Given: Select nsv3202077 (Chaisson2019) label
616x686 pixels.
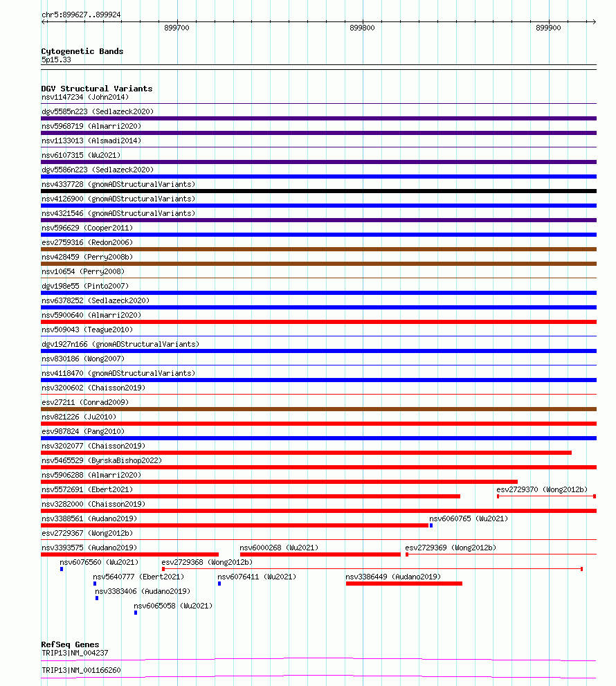Looking at the screenshot, I should pyautogui.click(x=93, y=446).
